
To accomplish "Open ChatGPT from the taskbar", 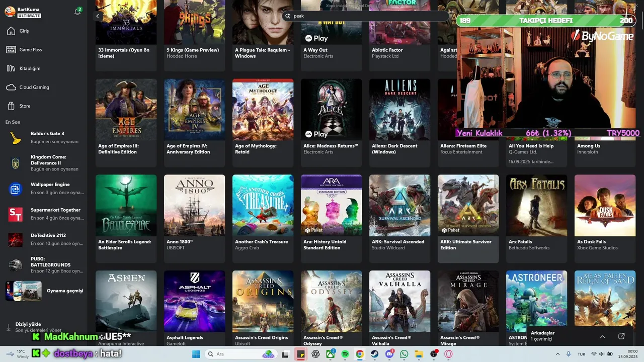I will (315, 354).
